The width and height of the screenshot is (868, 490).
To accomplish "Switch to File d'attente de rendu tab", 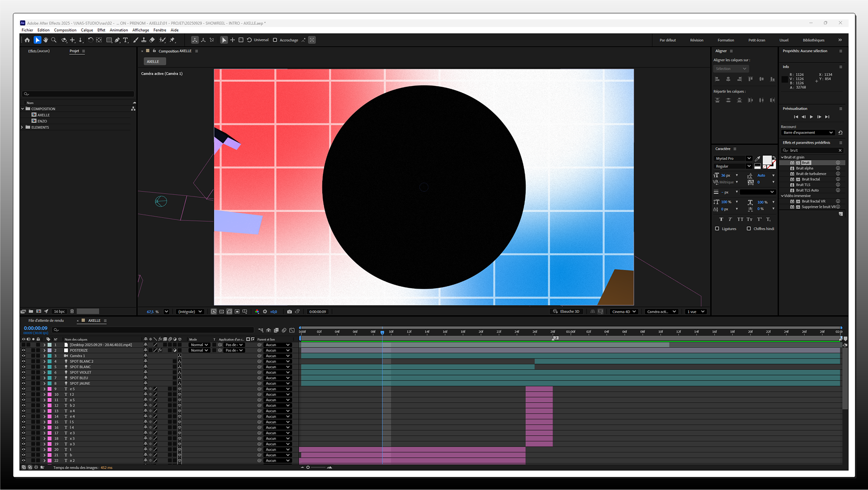I will (46, 320).
